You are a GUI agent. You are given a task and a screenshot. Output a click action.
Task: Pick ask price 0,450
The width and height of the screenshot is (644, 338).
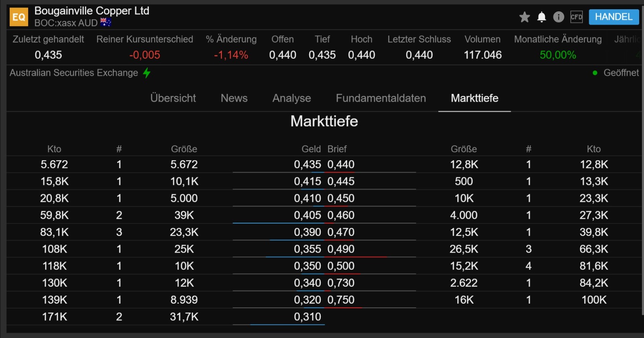pyautogui.click(x=341, y=198)
